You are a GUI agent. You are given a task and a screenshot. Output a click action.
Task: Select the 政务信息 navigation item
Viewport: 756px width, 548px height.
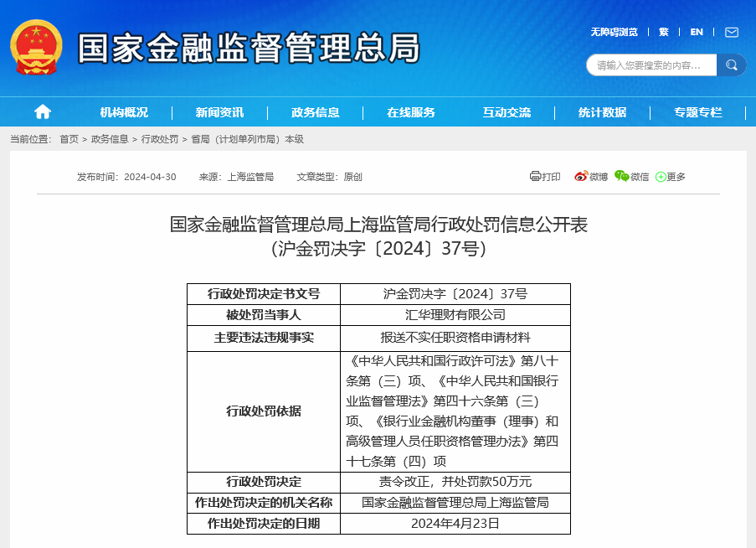click(x=315, y=112)
